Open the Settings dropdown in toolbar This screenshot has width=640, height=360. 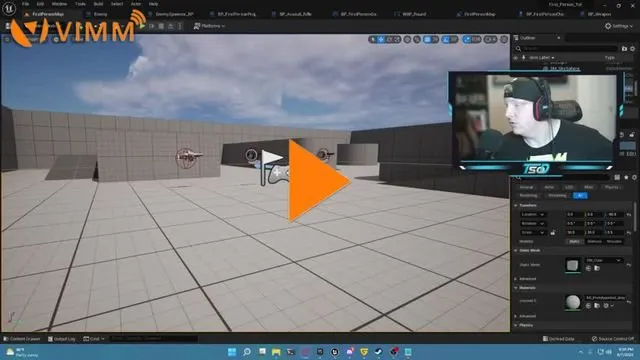619,26
